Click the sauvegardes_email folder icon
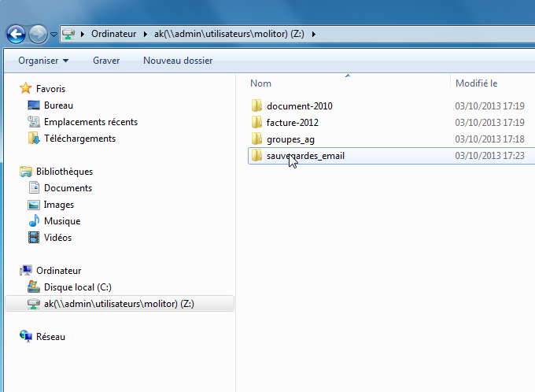Viewport: 535px width, 392px height. click(x=256, y=155)
